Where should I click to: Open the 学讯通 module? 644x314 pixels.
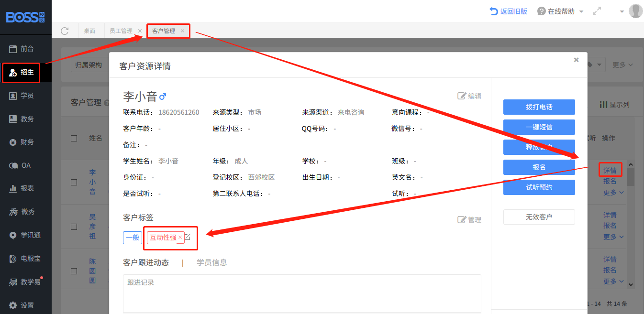point(26,235)
